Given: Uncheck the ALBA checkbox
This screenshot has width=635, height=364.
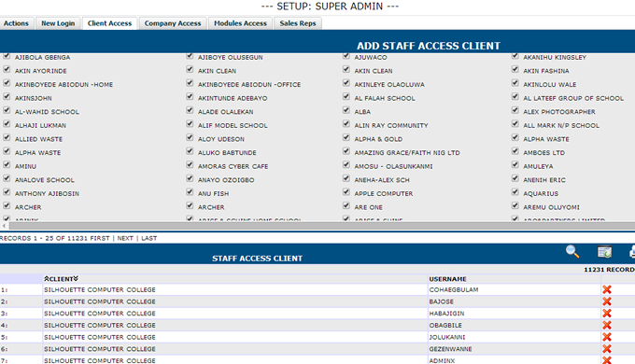Looking at the screenshot, I should (346, 110).
